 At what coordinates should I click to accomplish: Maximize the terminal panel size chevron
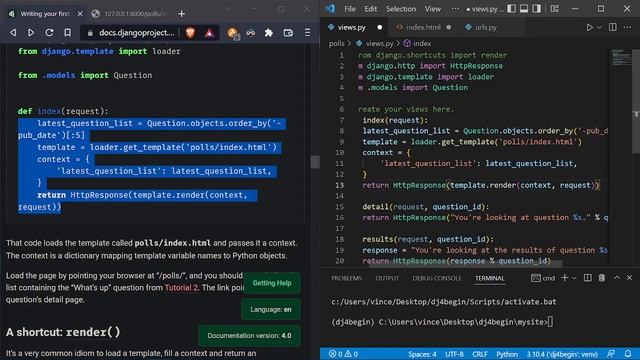click(617, 278)
